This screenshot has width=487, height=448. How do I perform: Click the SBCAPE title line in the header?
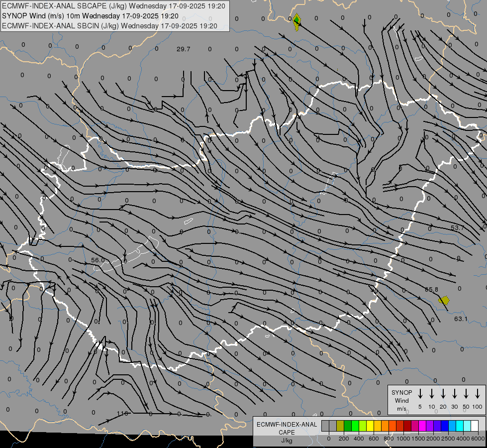(x=114, y=6)
